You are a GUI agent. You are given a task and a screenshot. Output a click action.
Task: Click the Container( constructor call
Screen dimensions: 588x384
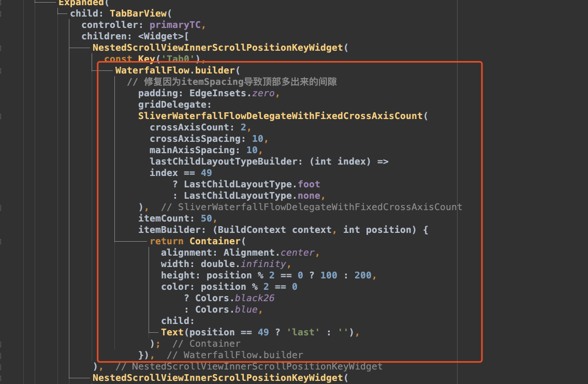tap(217, 241)
